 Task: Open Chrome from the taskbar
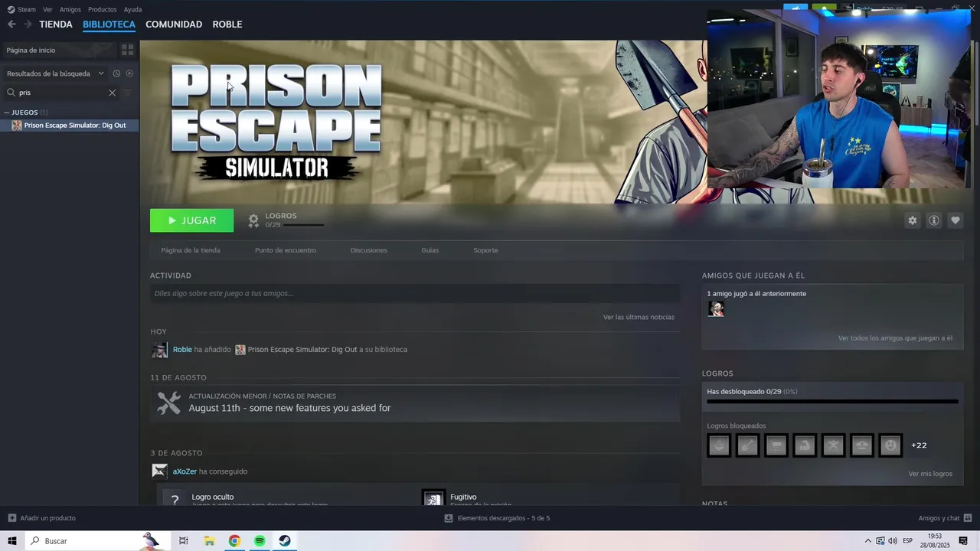click(234, 541)
